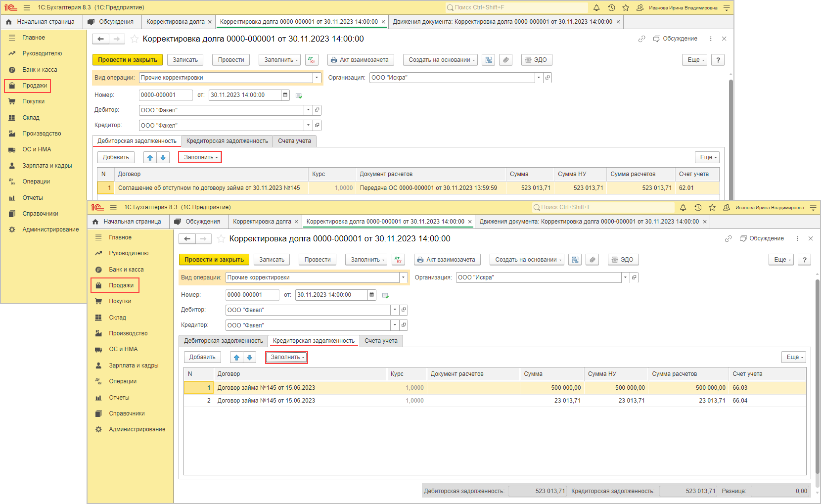
Task: Go back with the arrow in the back window
Action: coord(100,39)
